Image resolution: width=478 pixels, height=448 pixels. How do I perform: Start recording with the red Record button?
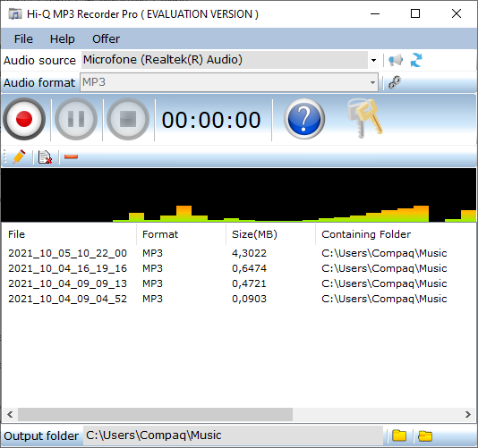[24, 119]
